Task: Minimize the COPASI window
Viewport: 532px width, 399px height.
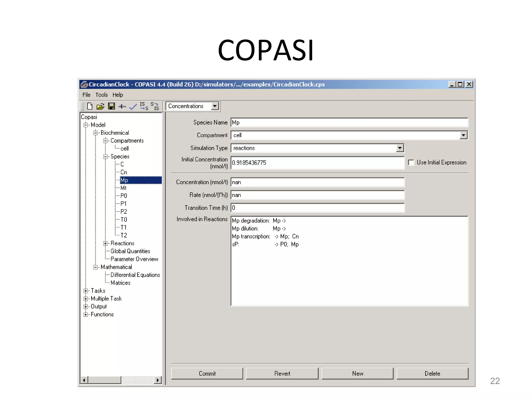Action: [x=452, y=84]
